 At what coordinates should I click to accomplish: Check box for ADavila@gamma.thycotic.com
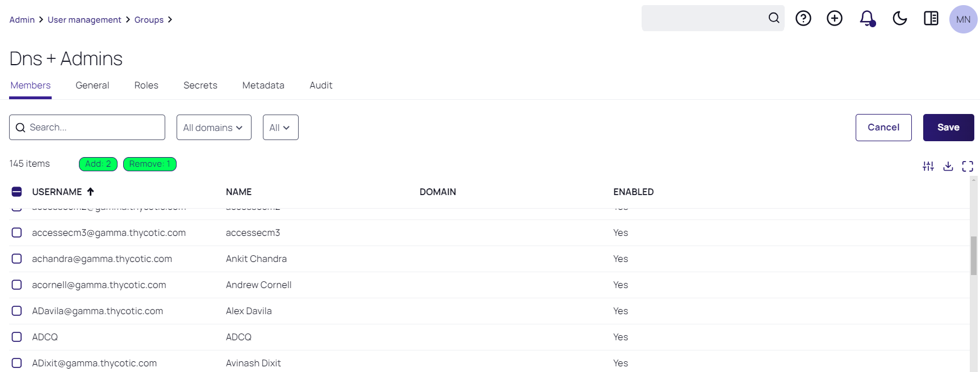[x=17, y=311]
